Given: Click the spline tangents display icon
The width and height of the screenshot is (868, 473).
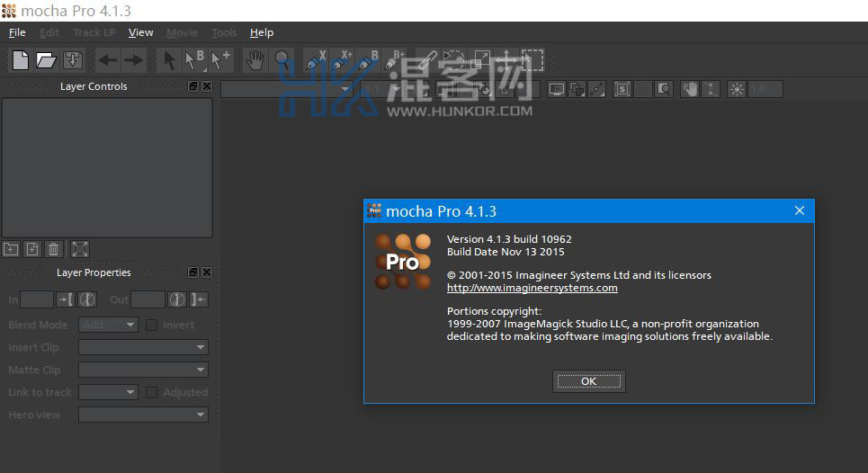Looking at the screenshot, I should (597, 89).
